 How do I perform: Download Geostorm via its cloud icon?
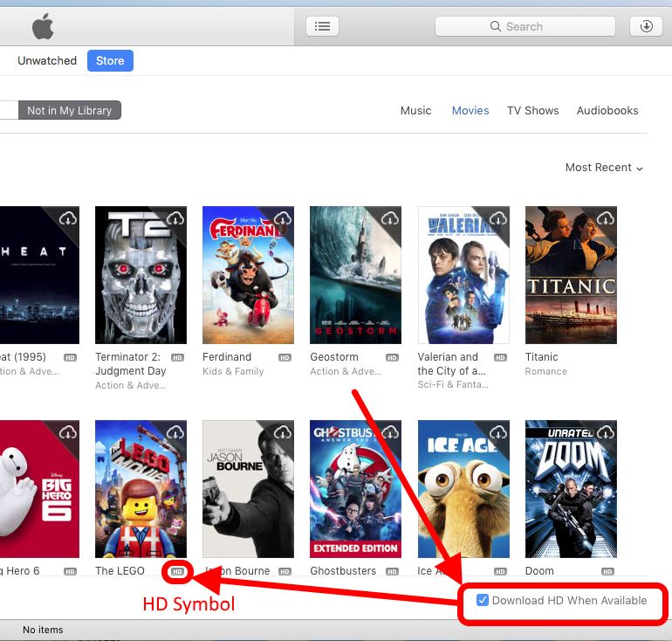pyautogui.click(x=390, y=219)
